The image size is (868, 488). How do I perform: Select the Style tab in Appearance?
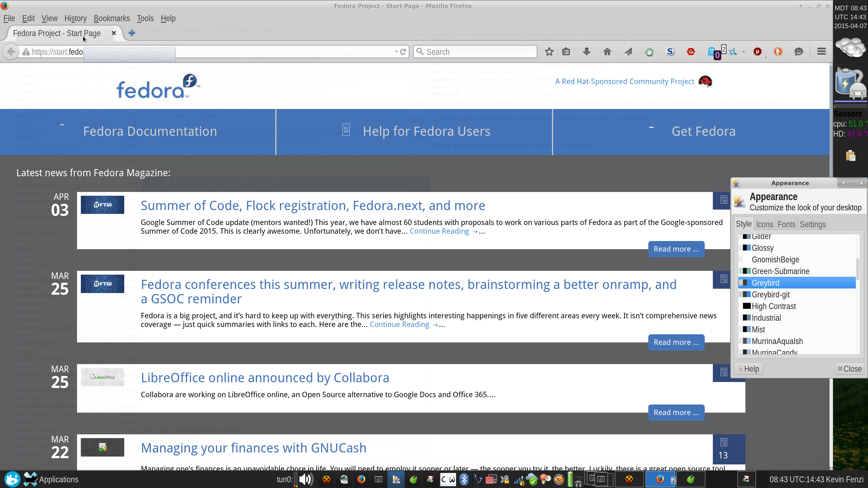coord(744,224)
